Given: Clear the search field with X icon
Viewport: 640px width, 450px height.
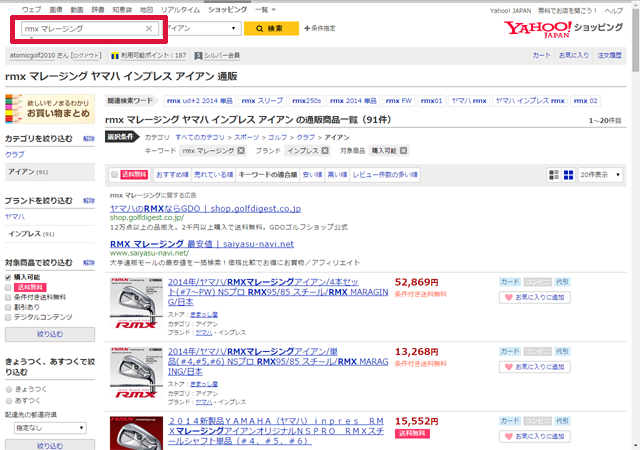Looking at the screenshot, I should click(149, 29).
